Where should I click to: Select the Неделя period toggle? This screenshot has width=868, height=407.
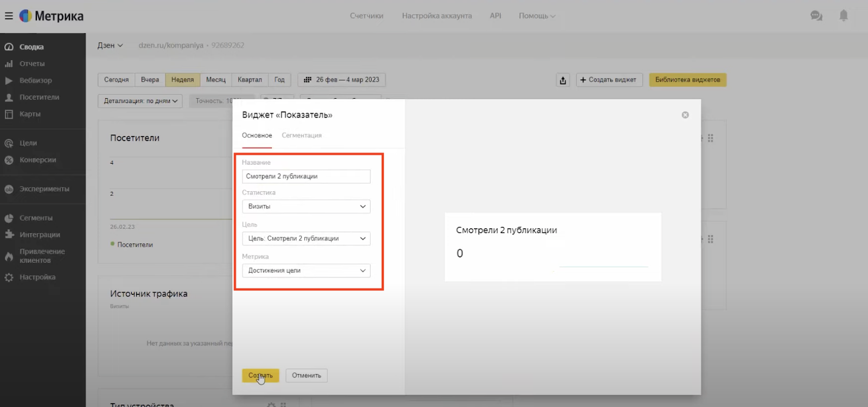pos(182,80)
